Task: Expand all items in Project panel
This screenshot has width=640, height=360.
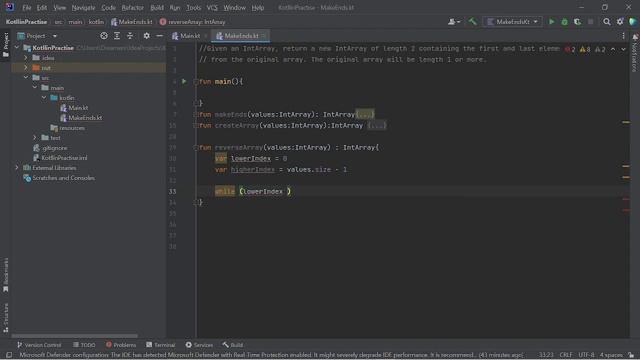Action: (x=117, y=36)
